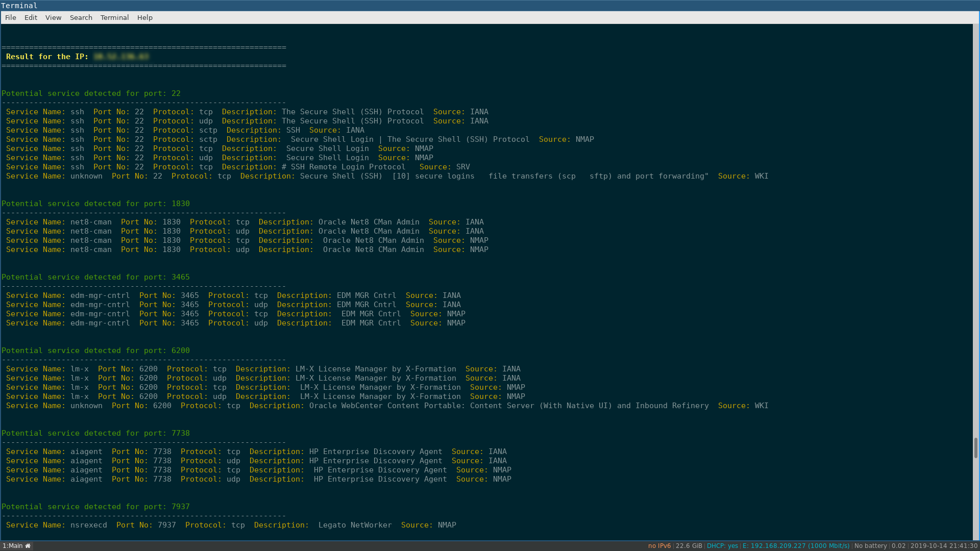Click the 0.02 system load indicator

pyautogui.click(x=898, y=546)
